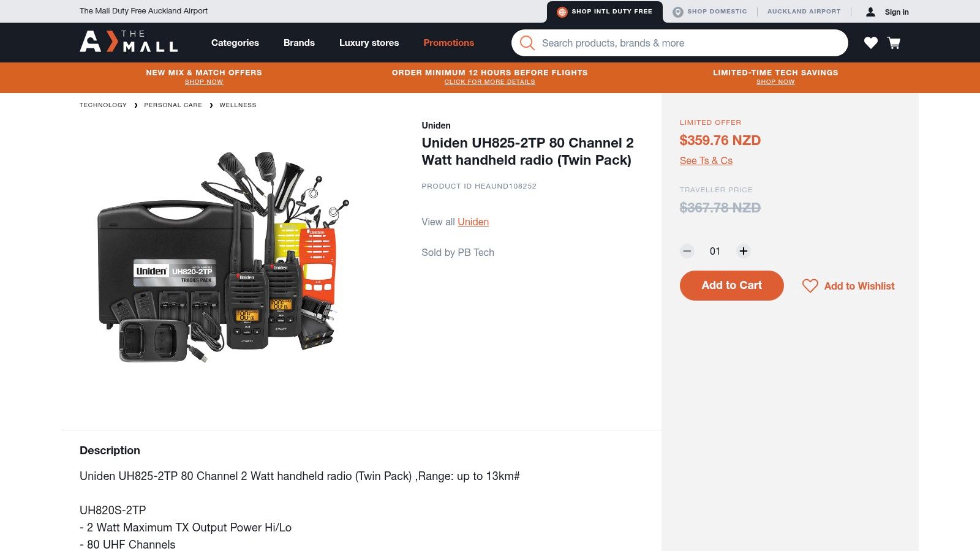
Task: Click the search magnifier icon
Action: 527,43
